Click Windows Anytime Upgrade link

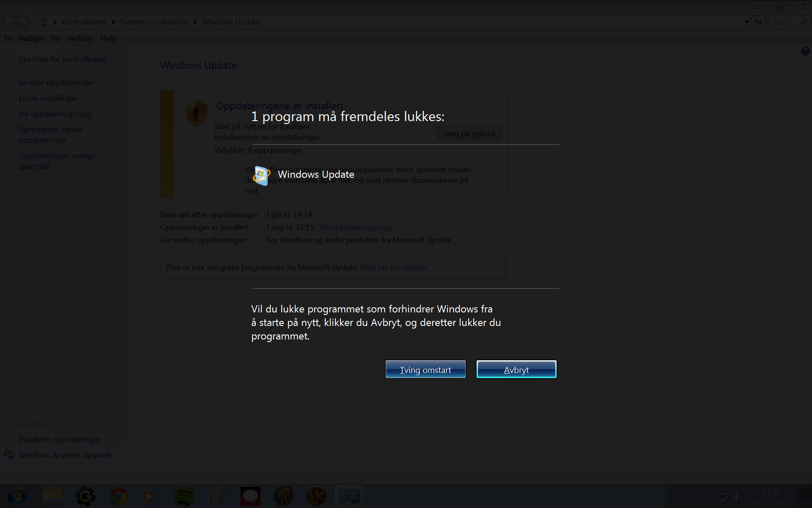(65, 455)
